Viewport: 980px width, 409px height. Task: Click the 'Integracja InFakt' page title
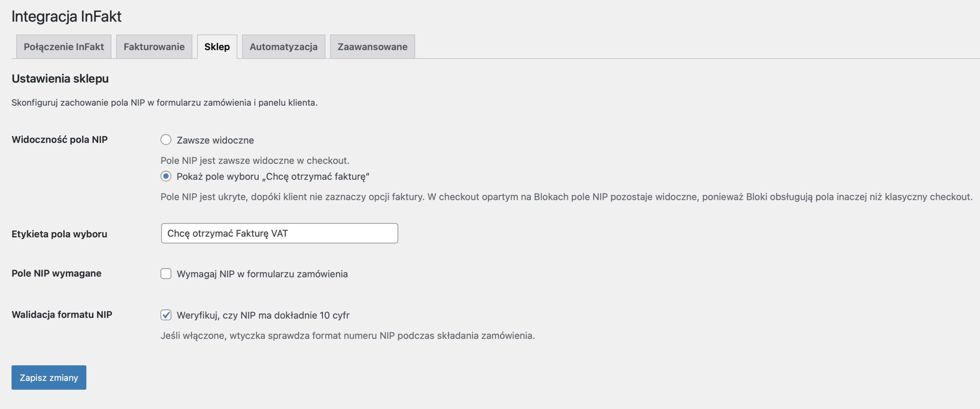click(x=66, y=16)
